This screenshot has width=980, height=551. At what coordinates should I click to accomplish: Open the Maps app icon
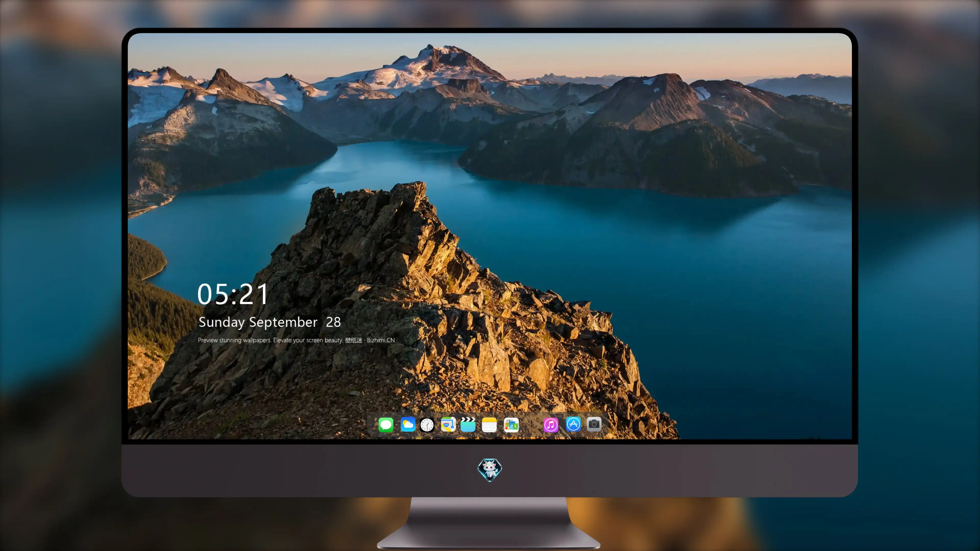(x=448, y=424)
